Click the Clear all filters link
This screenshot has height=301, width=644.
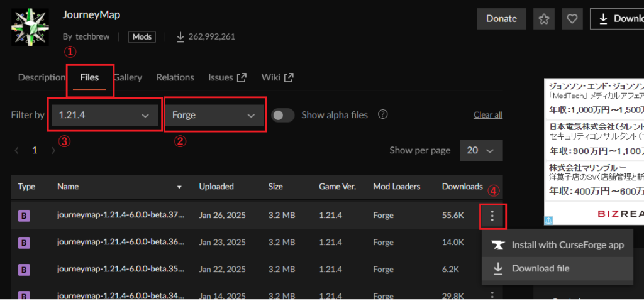pyautogui.click(x=487, y=115)
